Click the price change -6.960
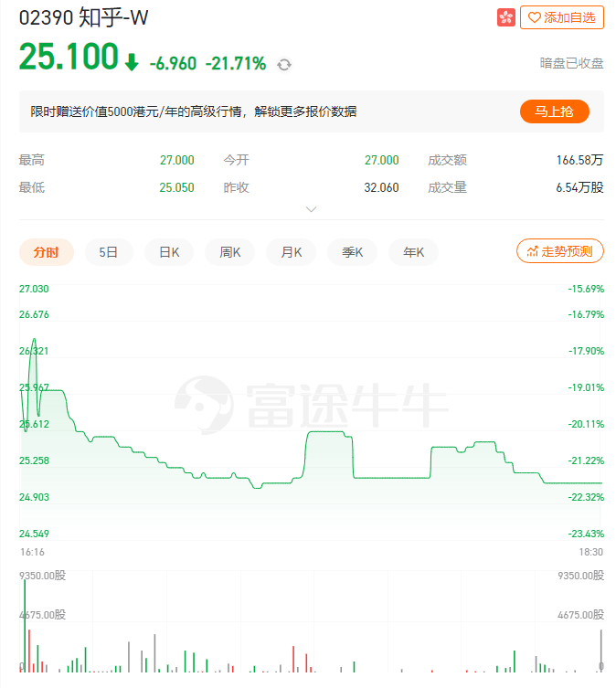 (x=173, y=64)
